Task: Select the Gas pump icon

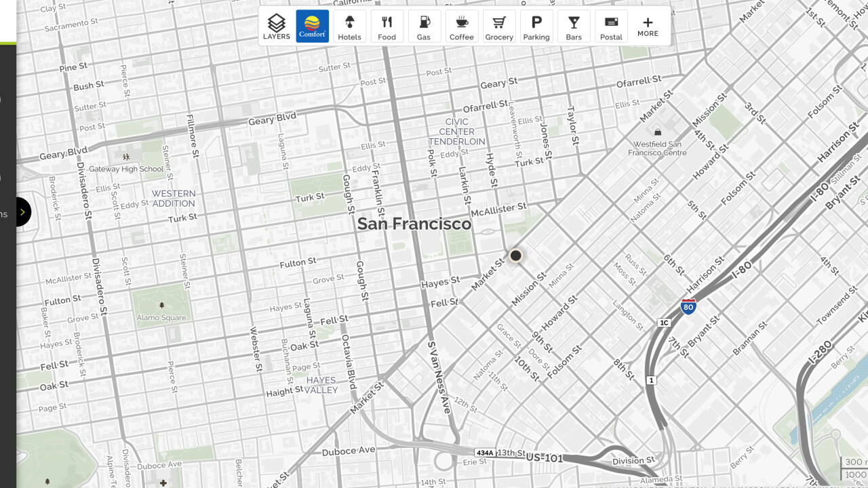Action: point(424,22)
